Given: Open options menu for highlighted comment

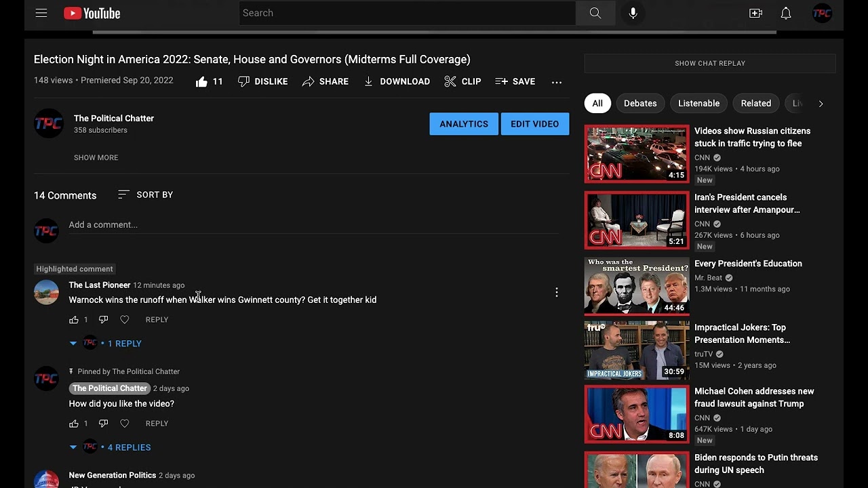Looking at the screenshot, I should coord(557,292).
